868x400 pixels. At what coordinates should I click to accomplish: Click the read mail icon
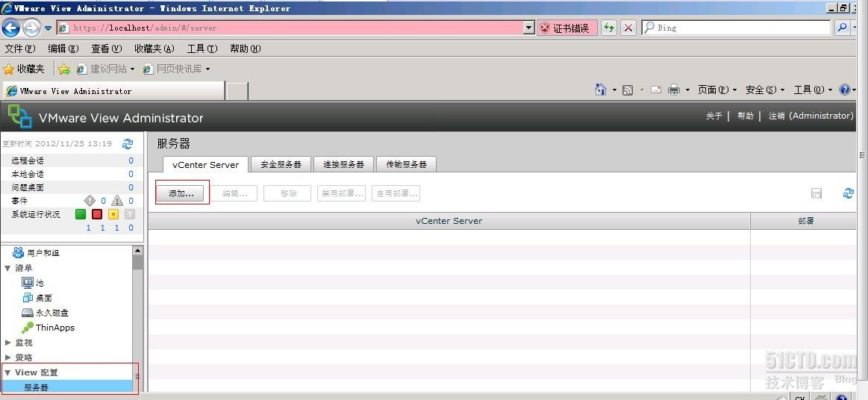(656, 90)
